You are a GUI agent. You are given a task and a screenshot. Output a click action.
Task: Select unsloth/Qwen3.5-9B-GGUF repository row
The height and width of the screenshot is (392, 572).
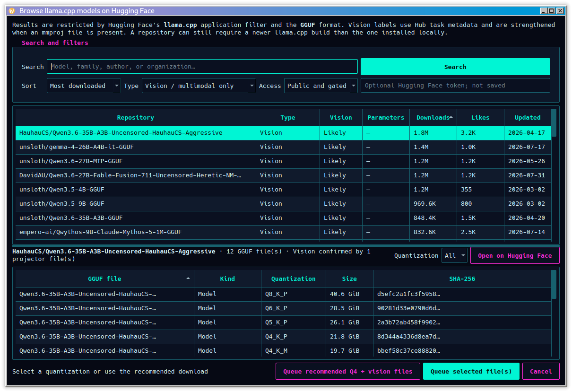(283, 204)
